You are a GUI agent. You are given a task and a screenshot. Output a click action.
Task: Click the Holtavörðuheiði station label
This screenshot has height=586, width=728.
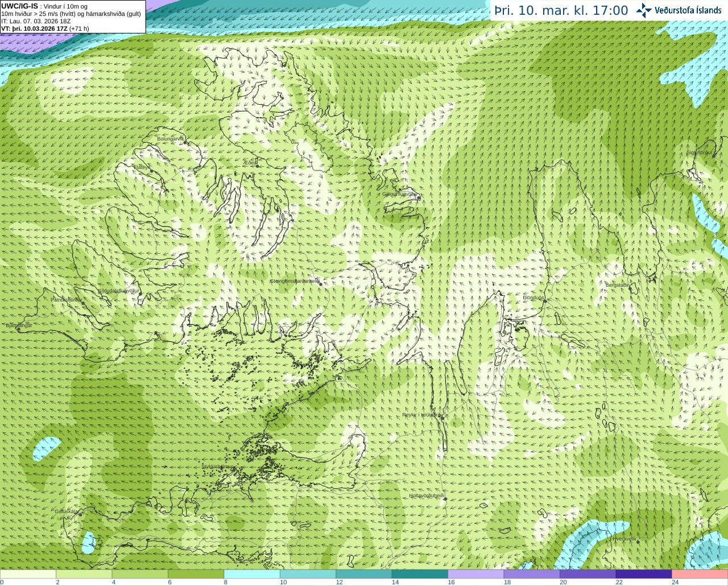(427, 496)
